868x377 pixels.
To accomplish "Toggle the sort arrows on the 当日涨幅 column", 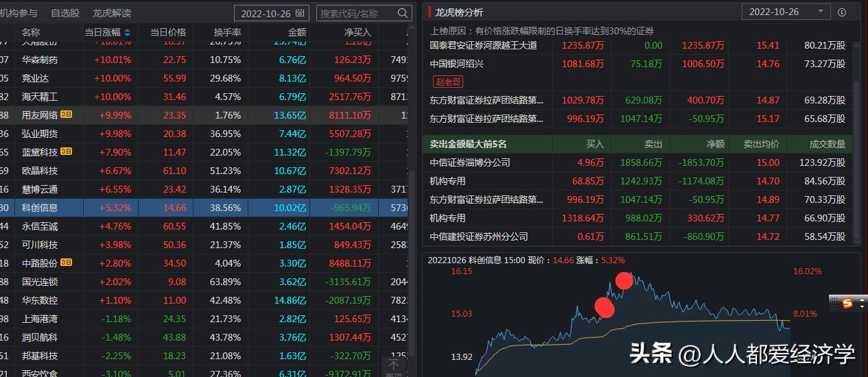I will (x=127, y=32).
